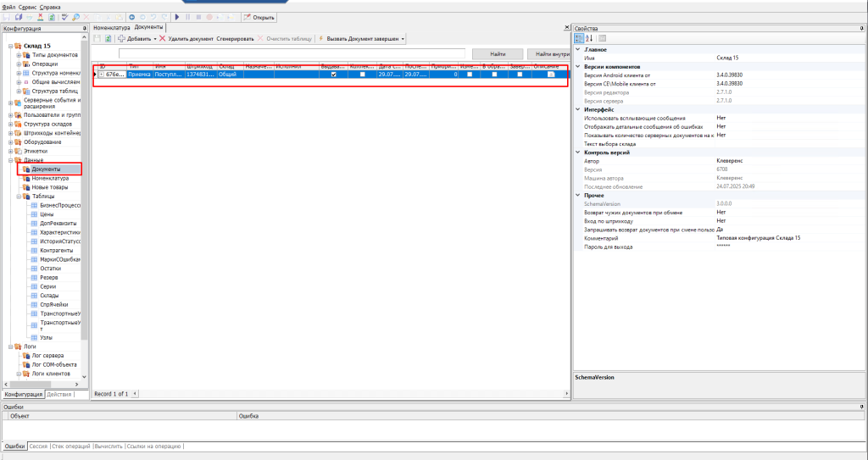Click the description page icon in the document row

[551, 75]
